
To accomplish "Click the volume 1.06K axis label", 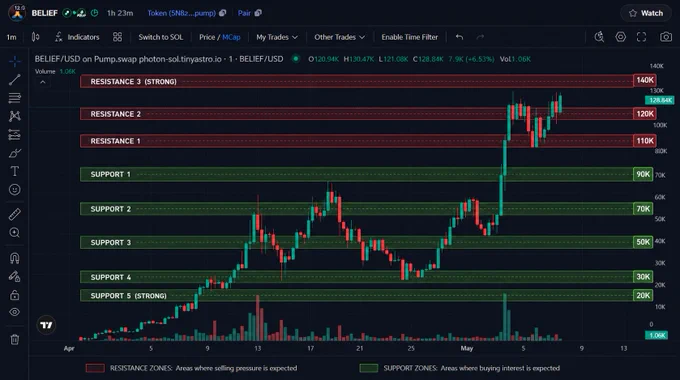I will [657, 335].
